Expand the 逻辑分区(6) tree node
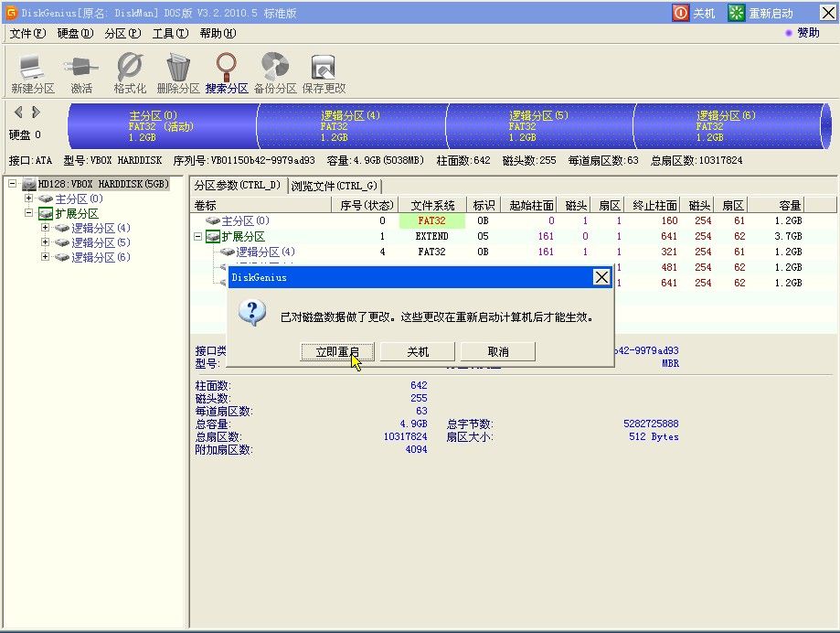This screenshot has width=840, height=633. coord(46,257)
